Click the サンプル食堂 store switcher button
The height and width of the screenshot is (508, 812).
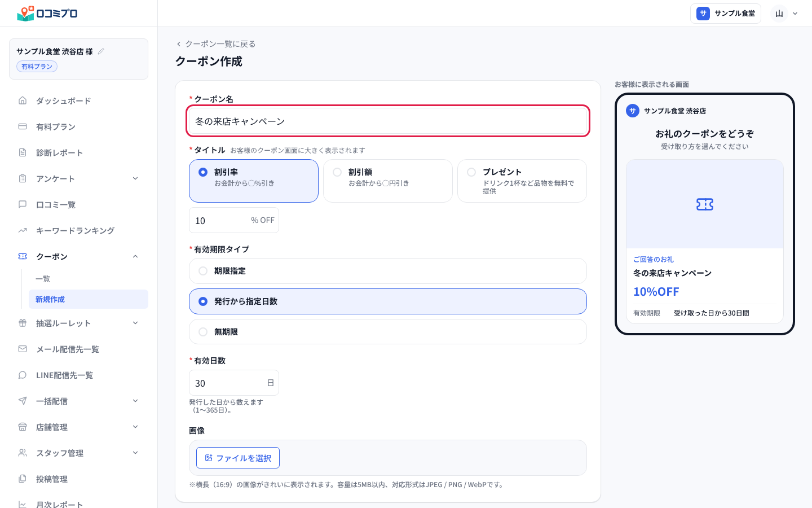click(x=726, y=14)
